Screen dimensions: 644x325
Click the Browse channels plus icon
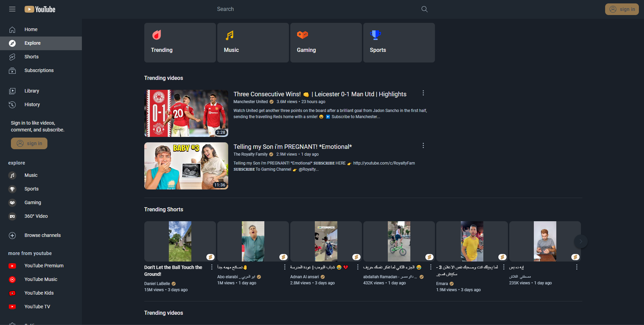[x=12, y=236]
